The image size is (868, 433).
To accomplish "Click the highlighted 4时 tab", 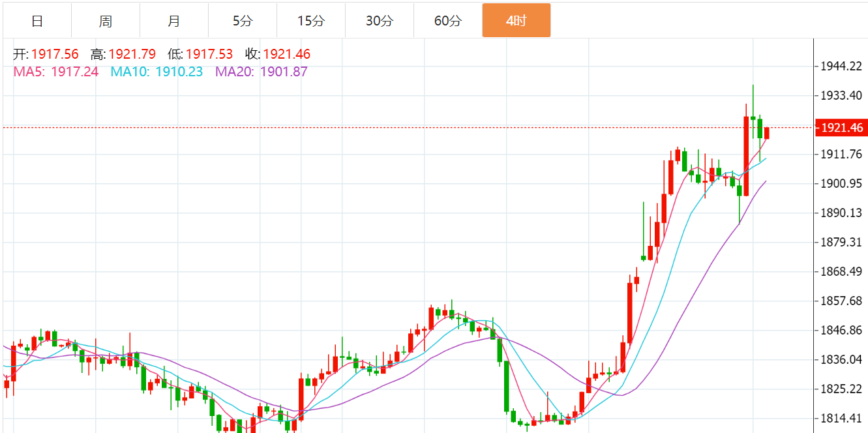I will tap(516, 21).
